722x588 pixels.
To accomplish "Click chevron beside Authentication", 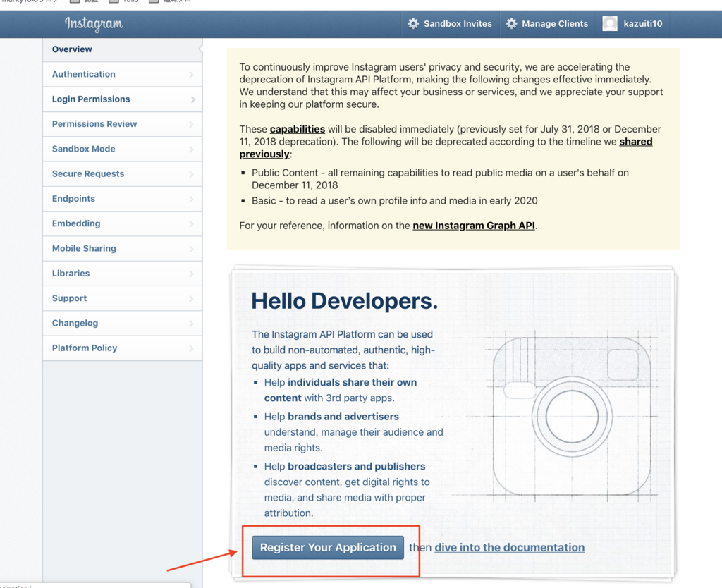I will (192, 75).
